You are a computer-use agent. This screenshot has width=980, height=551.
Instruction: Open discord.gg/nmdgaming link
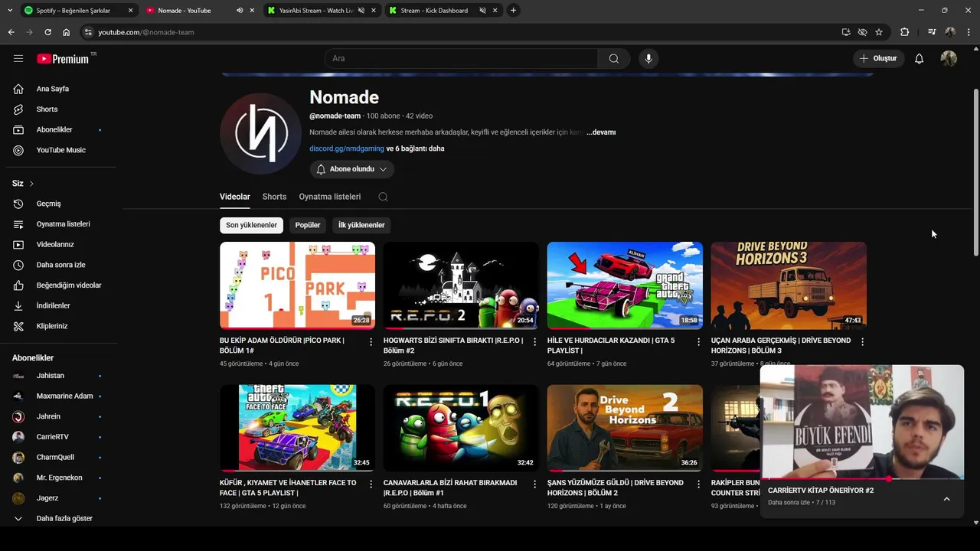click(x=346, y=148)
